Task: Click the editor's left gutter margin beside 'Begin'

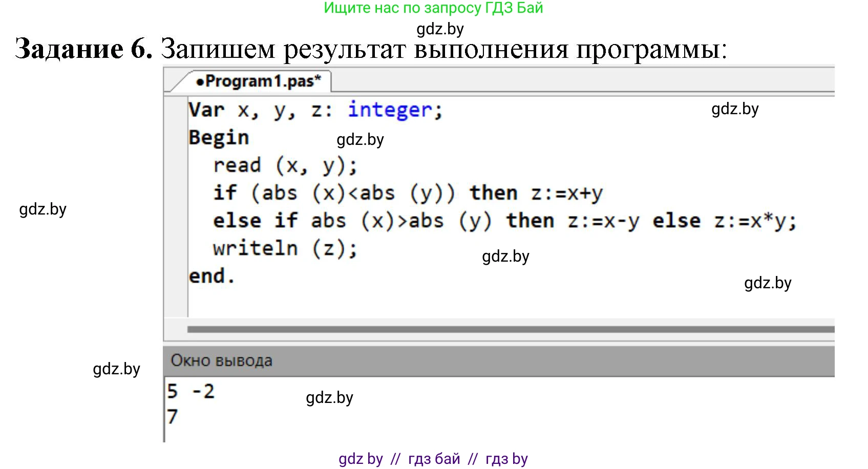Action: 176,138
